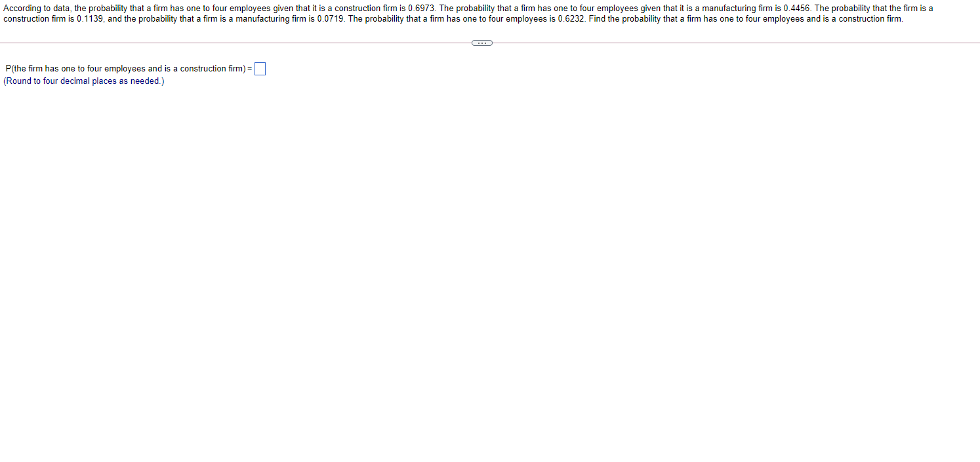Click the value 0.6232 in the problem

[x=571, y=19]
